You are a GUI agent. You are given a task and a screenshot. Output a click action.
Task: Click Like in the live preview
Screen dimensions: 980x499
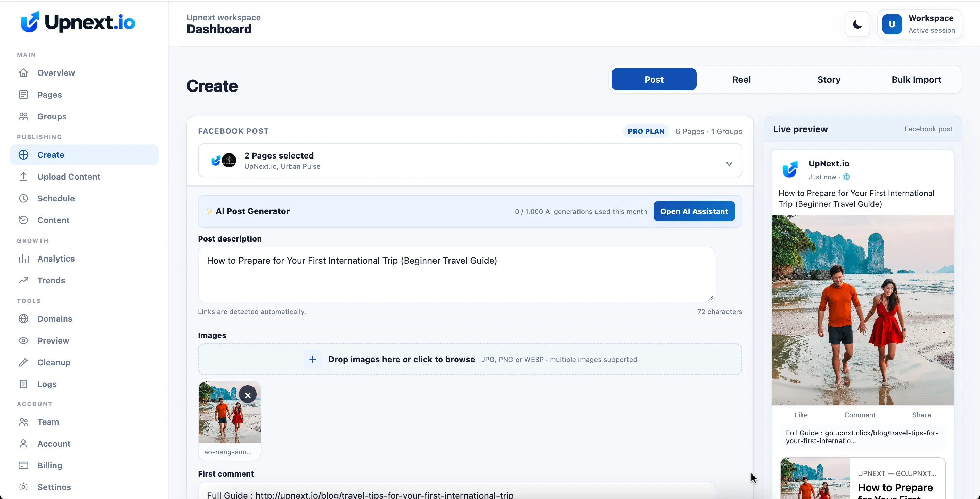tap(801, 415)
